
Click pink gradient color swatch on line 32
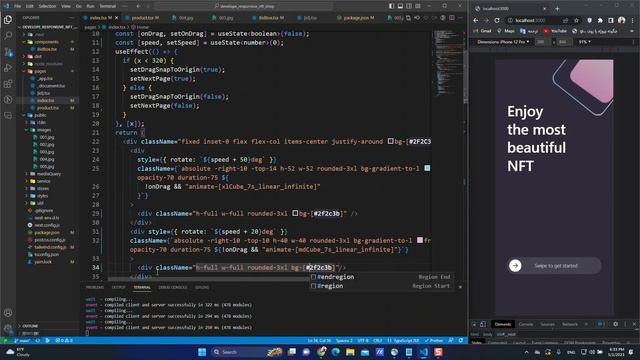(x=420, y=240)
